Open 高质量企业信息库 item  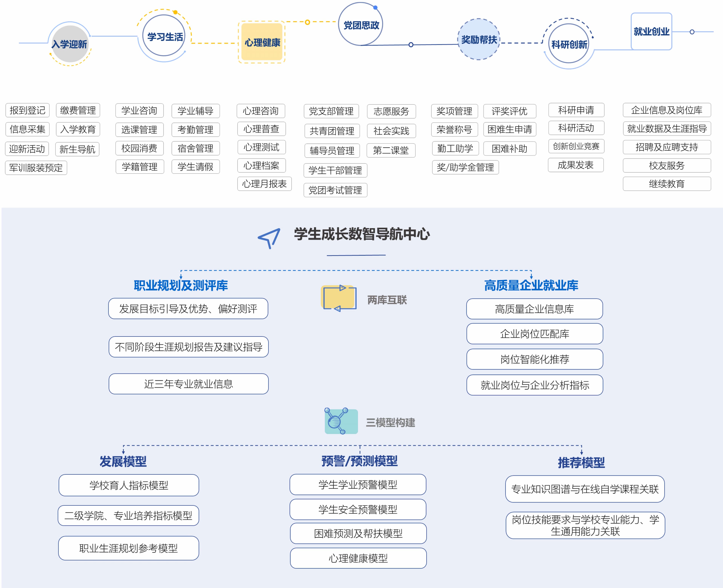tap(535, 309)
